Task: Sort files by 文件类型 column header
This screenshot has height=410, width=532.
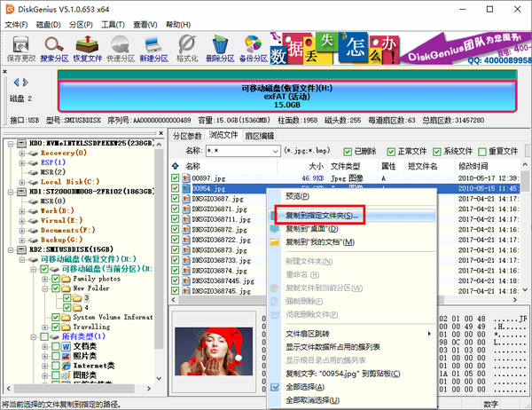Action: (x=353, y=166)
